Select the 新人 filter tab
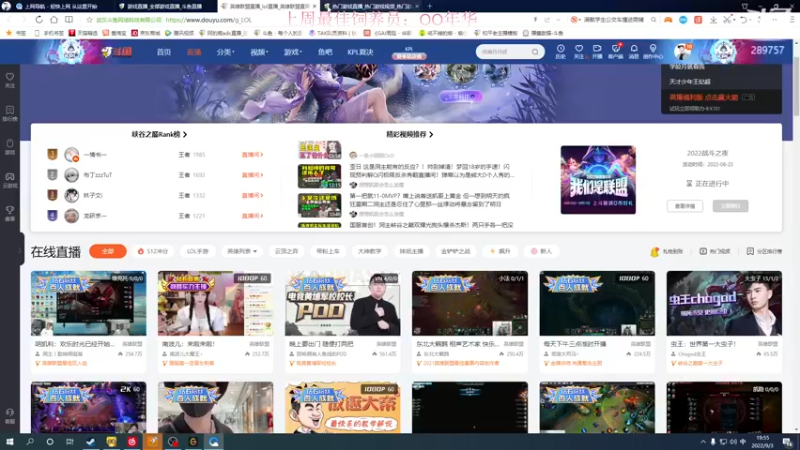 541,251
